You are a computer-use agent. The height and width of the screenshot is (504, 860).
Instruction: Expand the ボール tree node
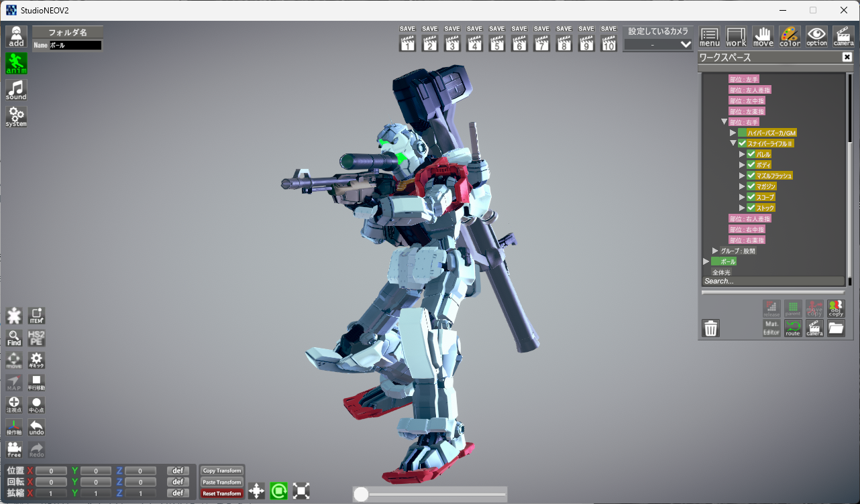coord(706,261)
